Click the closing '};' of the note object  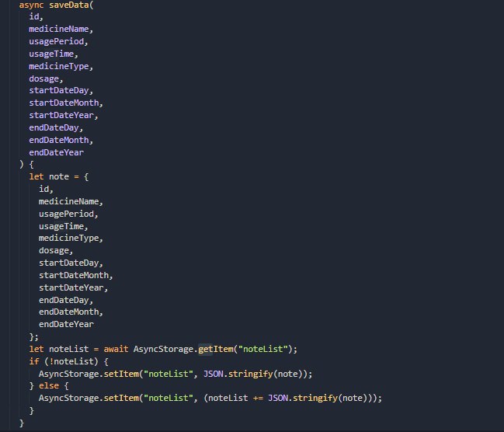point(33,336)
